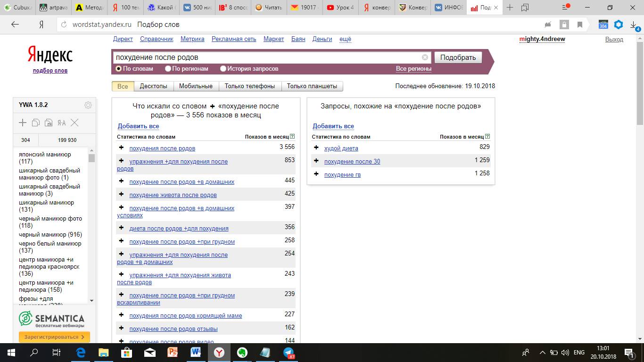Click the YWA Я-А sort icon
The image size is (644, 362).
pos(61,123)
